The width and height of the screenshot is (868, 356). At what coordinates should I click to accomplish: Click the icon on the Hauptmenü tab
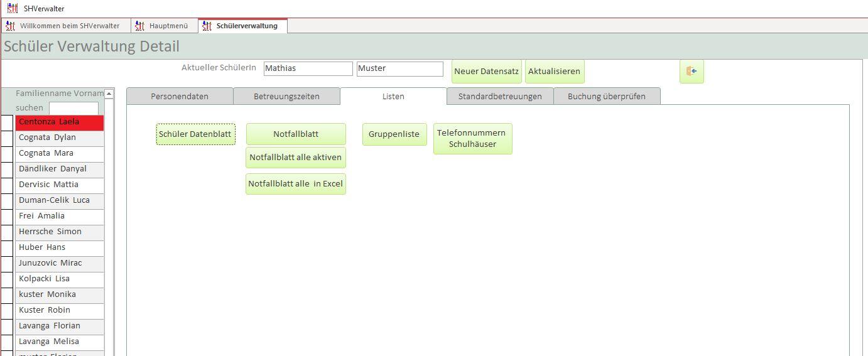(x=140, y=26)
